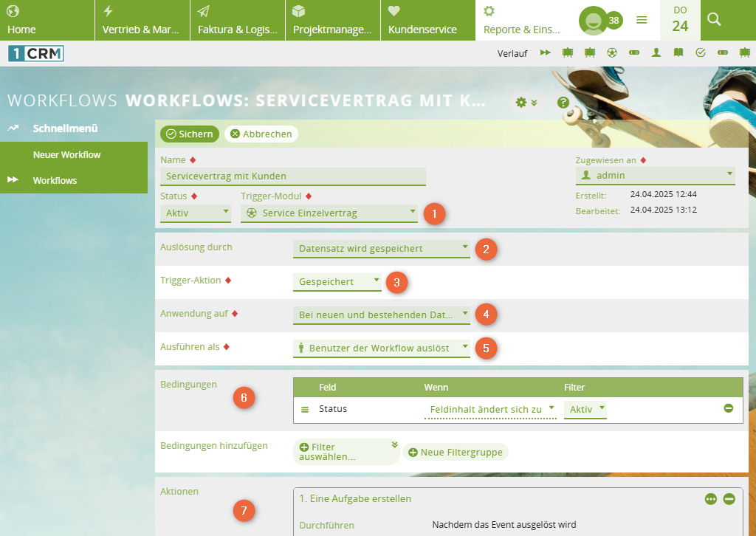Image resolution: width=756 pixels, height=536 pixels.
Task: Click the Bearbeitet: label
Action: 598,211
